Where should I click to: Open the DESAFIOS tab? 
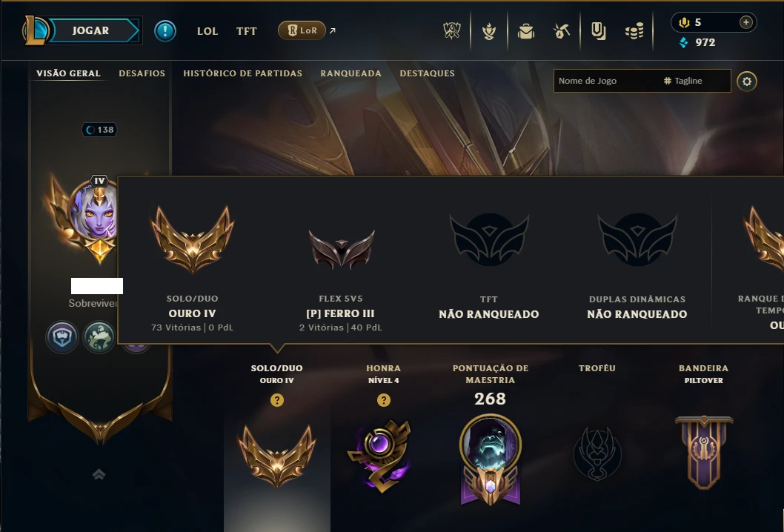click(x=142, y=73)
